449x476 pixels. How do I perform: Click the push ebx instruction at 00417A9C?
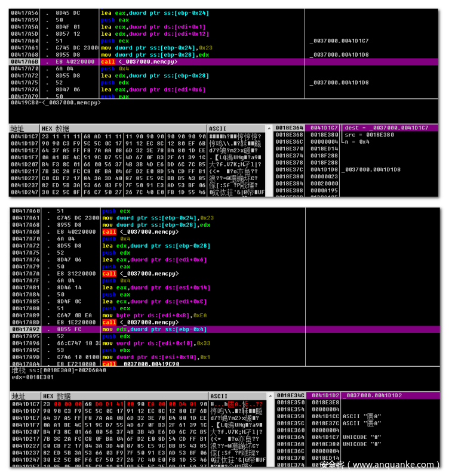pyautogui.click(x=155, y=350)
